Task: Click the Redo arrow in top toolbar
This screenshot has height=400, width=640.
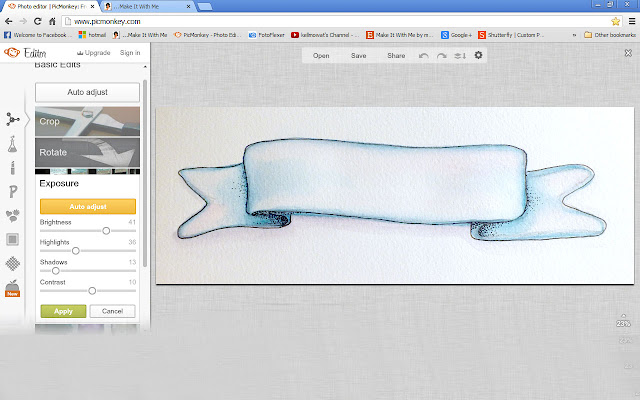Action: (x=442, y=56)
